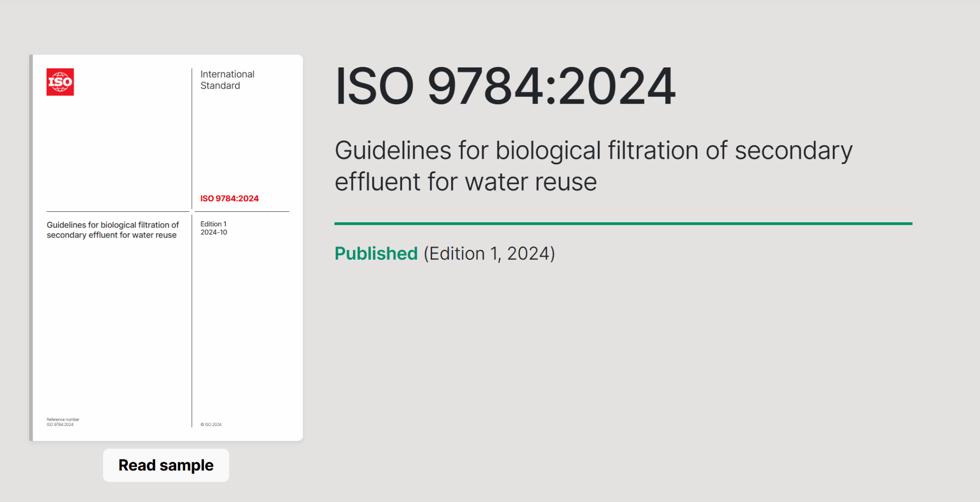The height and width of the screenshot is (502, 980).
Task: Click the Guidelines for biological filtration subtitle
Action: 593,151
